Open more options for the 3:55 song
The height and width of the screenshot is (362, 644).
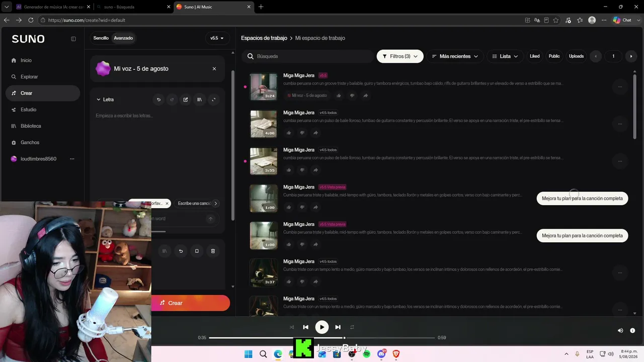point(620,161)
